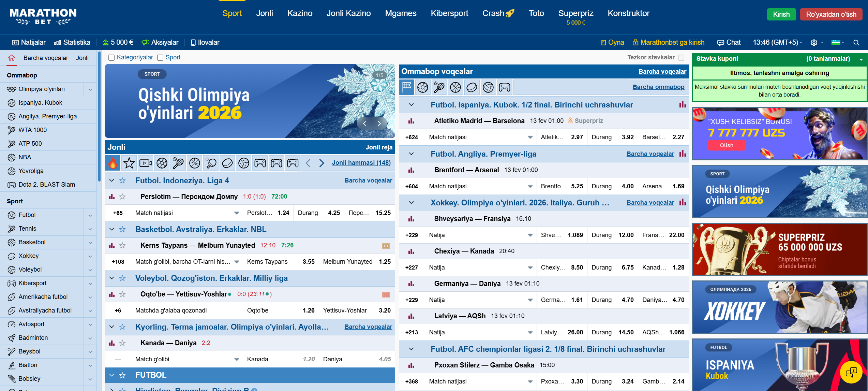Click statistics bar icon for Brentford — Arsenal
This screenshot has height=391, width=868.
pyautogui.click(x=411, y=170)
